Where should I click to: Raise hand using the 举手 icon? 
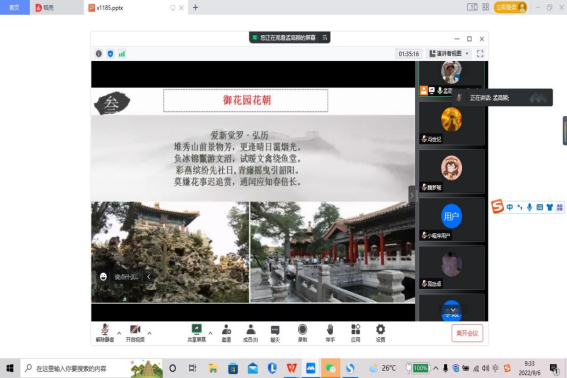tap(330, 333)
